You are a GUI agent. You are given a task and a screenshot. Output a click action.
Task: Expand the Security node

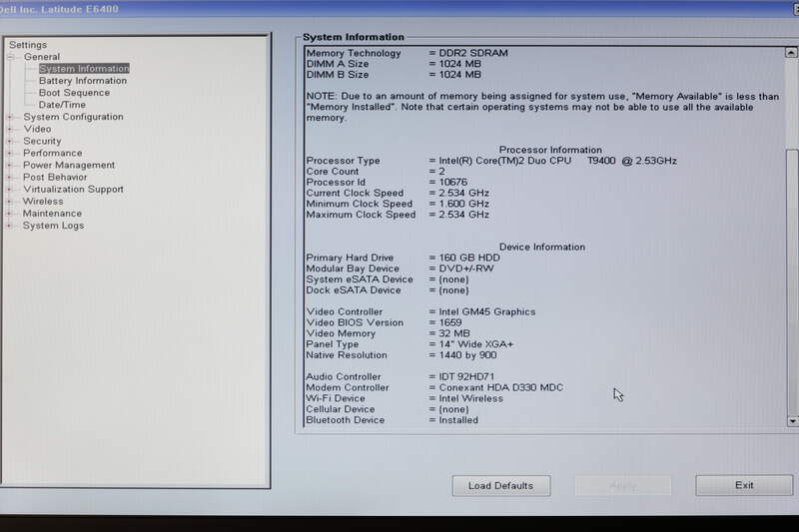(10, 141)
